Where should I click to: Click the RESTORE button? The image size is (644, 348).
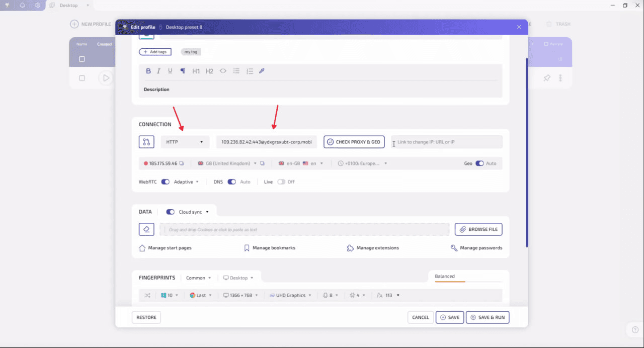(146, 317)
